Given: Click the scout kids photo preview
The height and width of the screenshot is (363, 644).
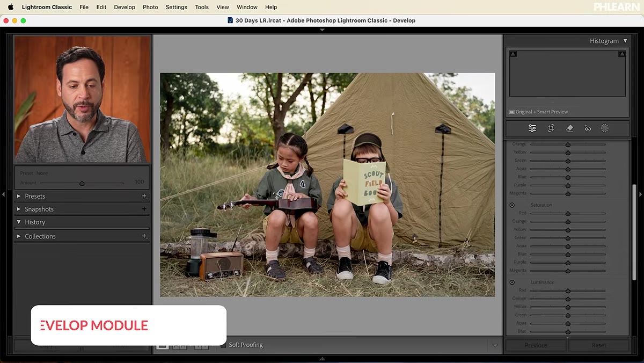Looking at the screenshot, I should (327, 185).
